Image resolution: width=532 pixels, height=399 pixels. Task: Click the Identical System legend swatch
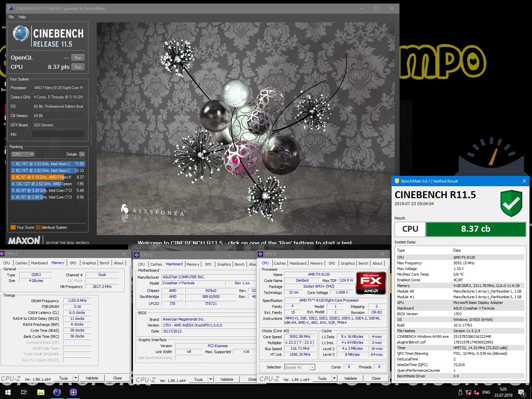(x=38, y=227)
